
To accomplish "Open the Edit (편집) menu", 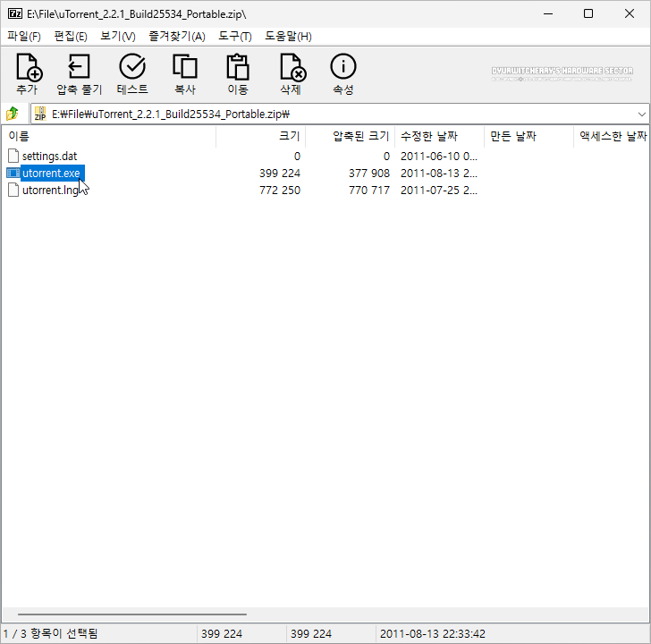I will click(x=71, y=37).
